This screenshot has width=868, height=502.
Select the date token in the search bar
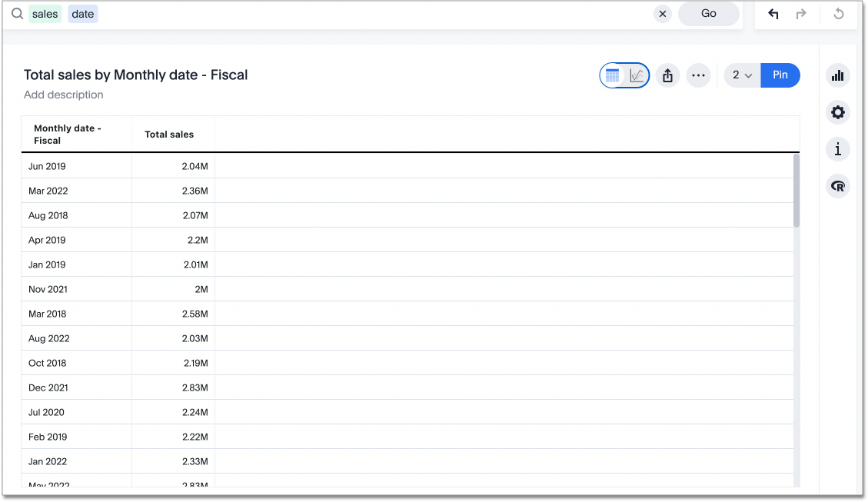82,13
